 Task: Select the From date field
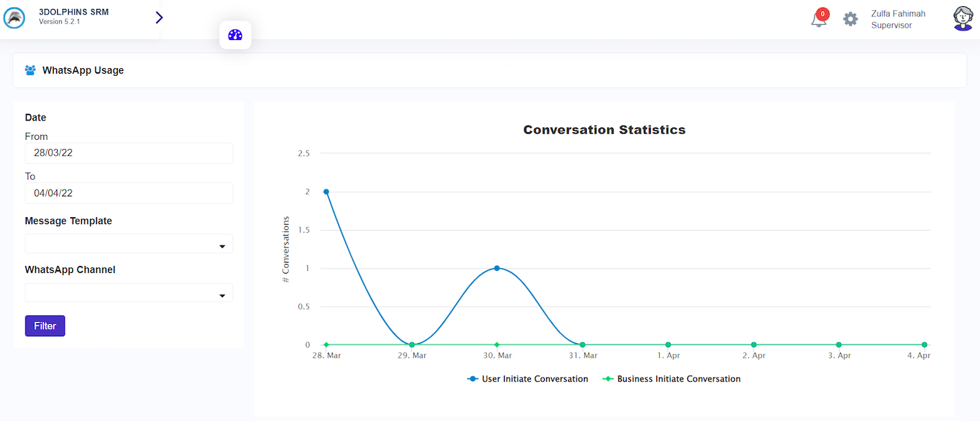click(x=129, y=153)
